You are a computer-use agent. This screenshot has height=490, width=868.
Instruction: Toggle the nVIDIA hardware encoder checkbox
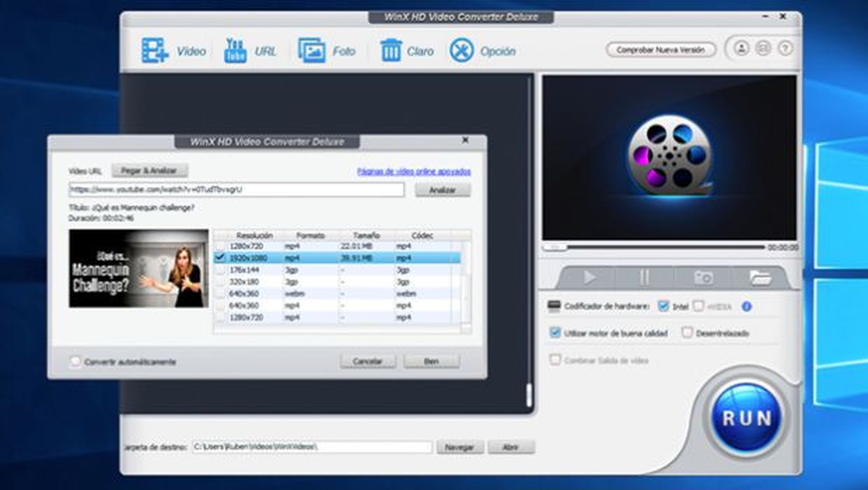[x=698, y=306]
